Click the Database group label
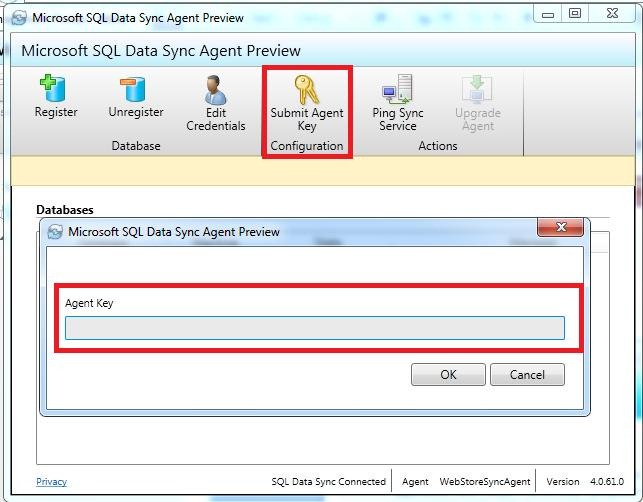This screenshot has width=643, height=502. 136,146
